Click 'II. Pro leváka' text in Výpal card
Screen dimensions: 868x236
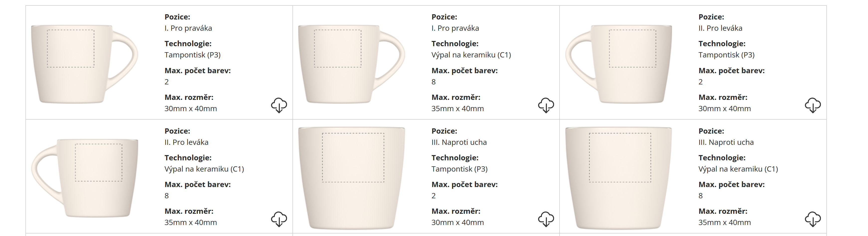[x=186, y=142]
